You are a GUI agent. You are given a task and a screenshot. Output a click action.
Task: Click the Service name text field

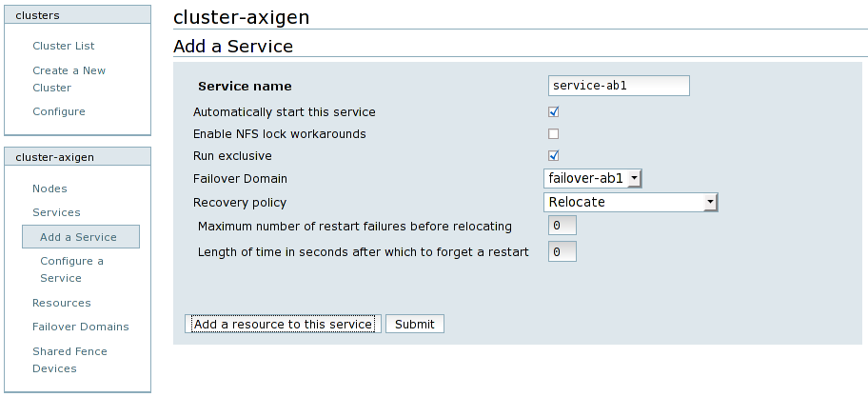pyautogui.click(x=619, y=86)
